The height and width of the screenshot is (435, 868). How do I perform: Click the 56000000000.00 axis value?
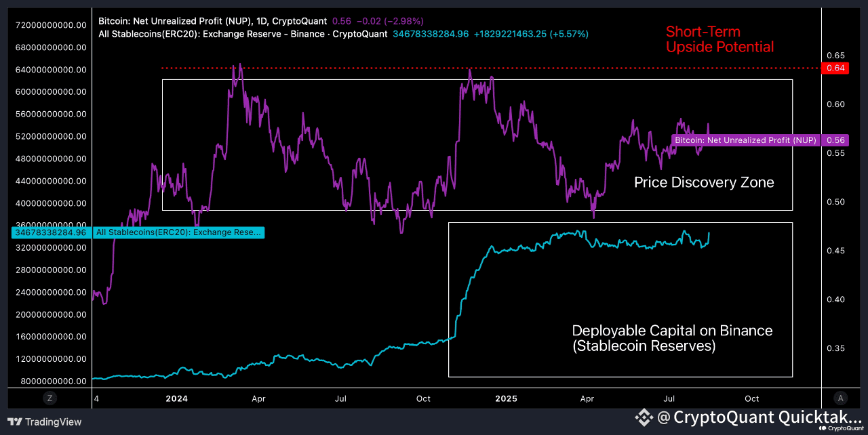(x=50, y=114)
